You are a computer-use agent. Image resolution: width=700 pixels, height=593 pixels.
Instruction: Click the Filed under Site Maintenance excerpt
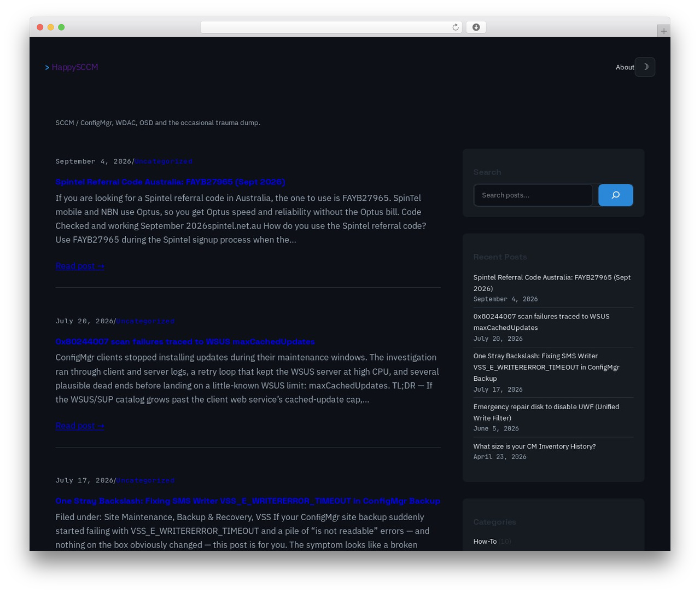(x=242, y=531)
